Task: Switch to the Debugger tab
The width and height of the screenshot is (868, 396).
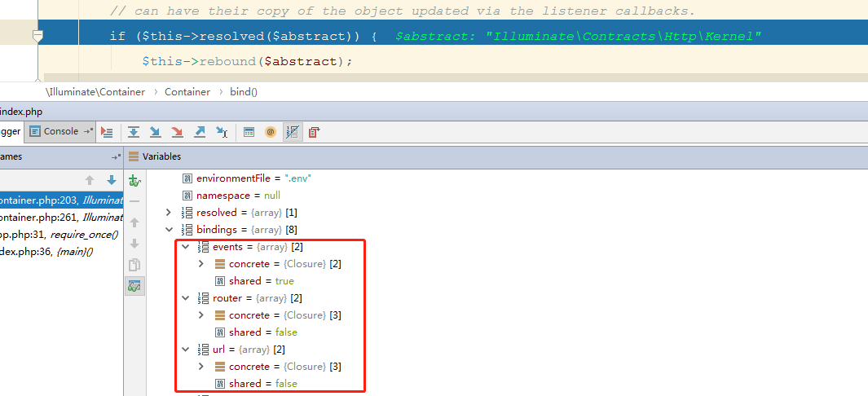Action: click(x=11, y=132)
